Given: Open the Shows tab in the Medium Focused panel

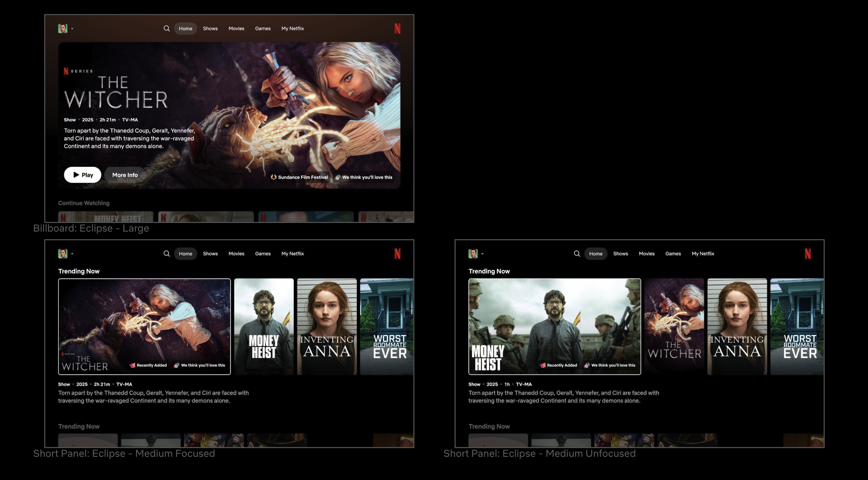Looking at the screenshot, I should [x=210, y=254].
